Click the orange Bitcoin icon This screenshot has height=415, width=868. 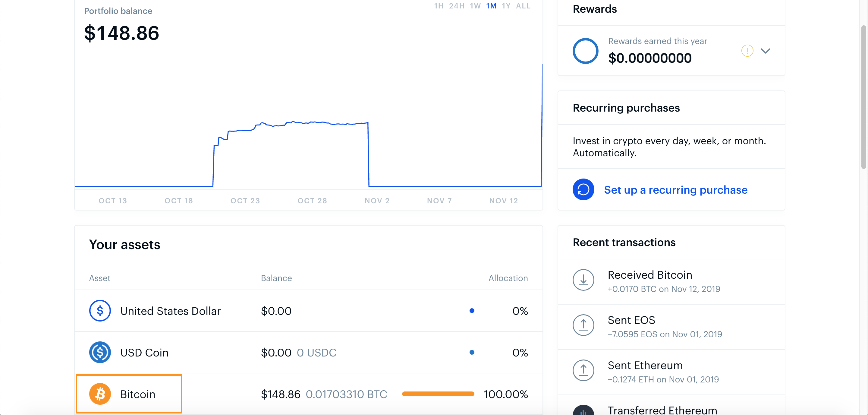click(x=100, y=394)
